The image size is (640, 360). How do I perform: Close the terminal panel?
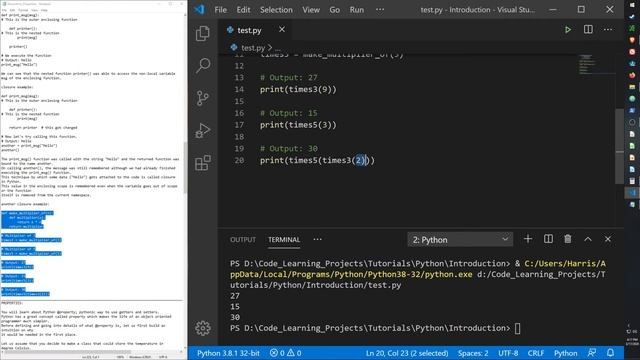pyautogui.click(x=608, y=239)
